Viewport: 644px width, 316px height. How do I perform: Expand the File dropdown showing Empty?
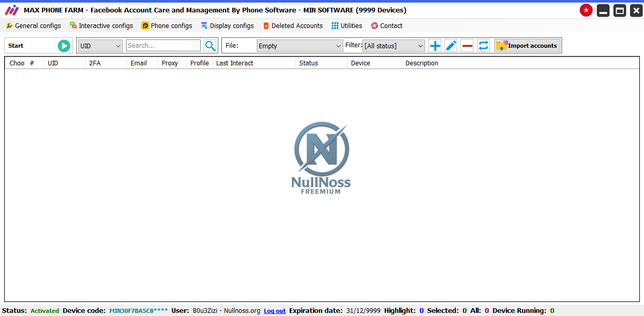point(300,46)
